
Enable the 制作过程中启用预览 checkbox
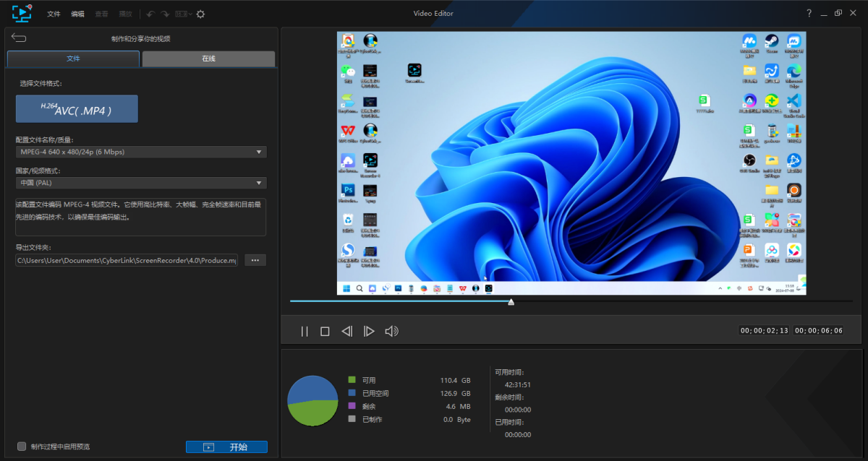click(22, 447)
